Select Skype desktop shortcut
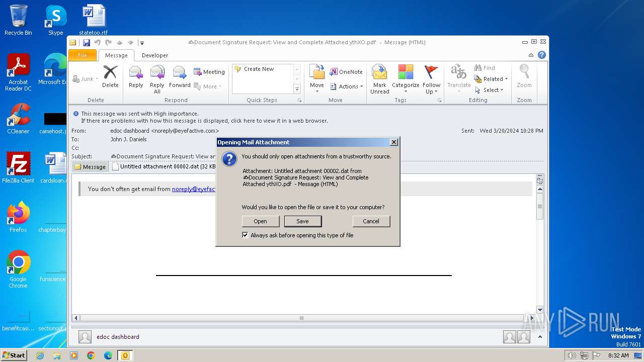Viewport: 644px width, 362px height. point(55,20)
